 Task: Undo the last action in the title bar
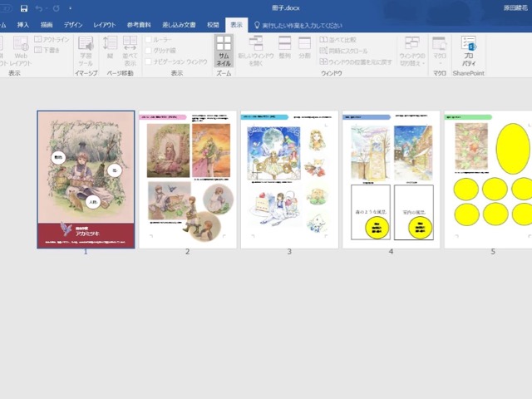(38, 8)
